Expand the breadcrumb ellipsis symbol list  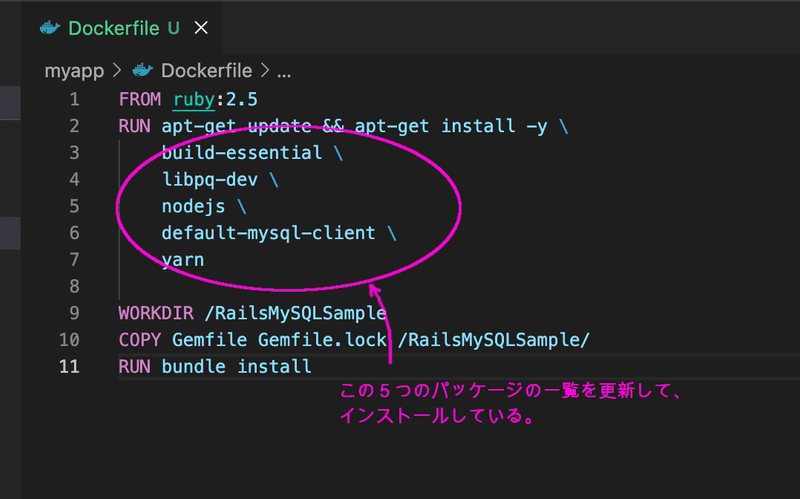click(x=284, y=71)
